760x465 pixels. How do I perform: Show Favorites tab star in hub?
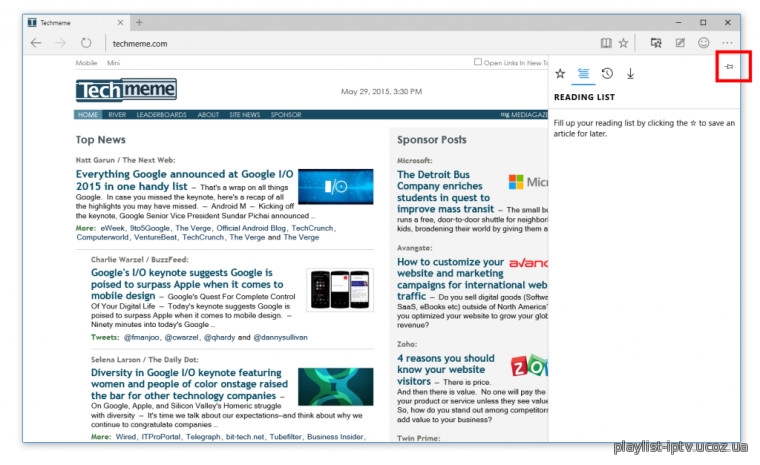[560, 74]
